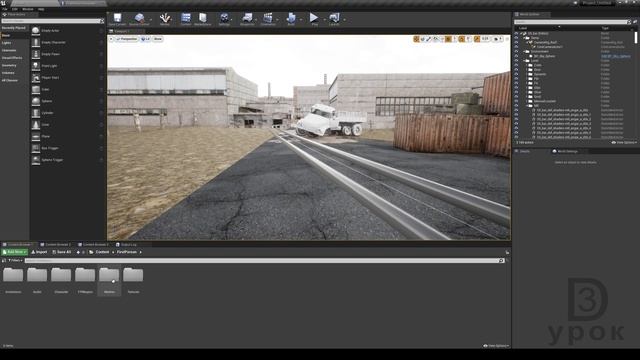Open the Cinematics toolbar icon
The width and height of the screenshot is (640, 360).
pyautogui.click(x=268, y=19)
